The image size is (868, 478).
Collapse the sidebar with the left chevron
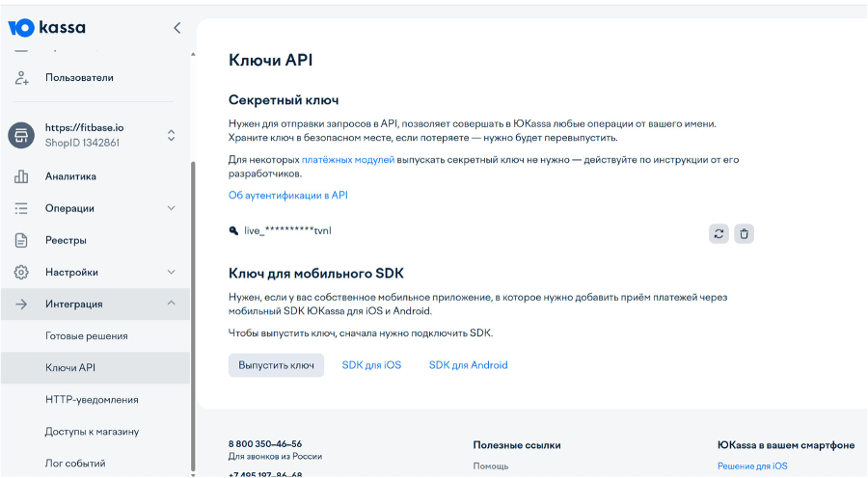pyautogui.click(x=177, y=28)
